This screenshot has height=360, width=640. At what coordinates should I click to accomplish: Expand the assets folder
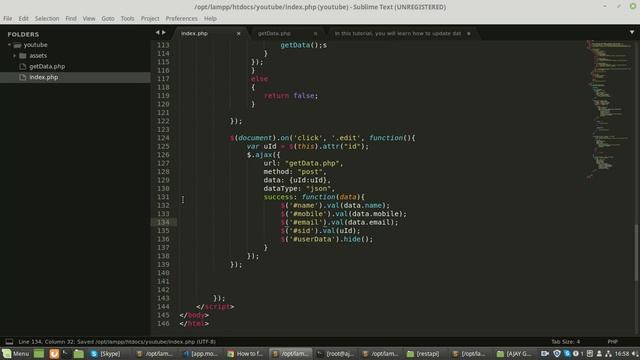pyautogui.click(x=15, y=56)
